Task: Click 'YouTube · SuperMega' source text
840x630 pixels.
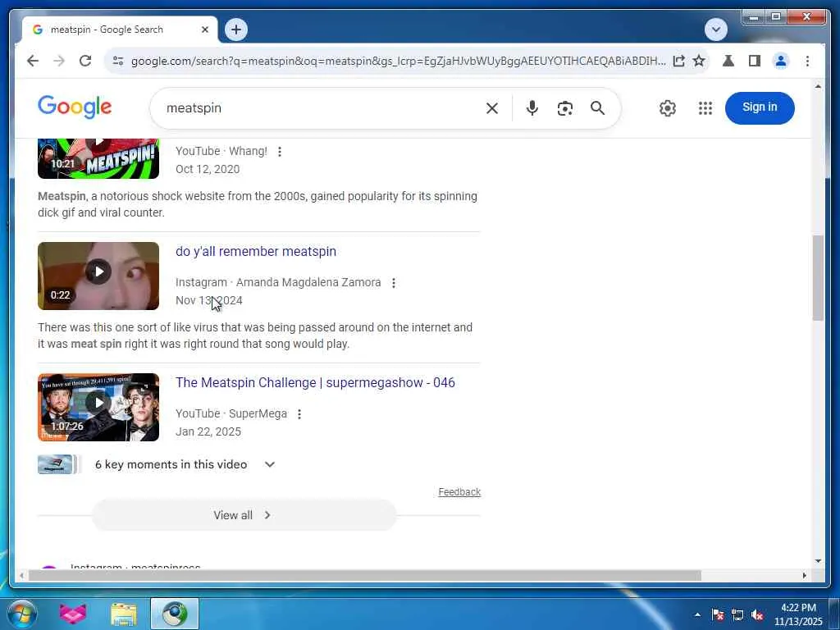Action: click(231, 413)
